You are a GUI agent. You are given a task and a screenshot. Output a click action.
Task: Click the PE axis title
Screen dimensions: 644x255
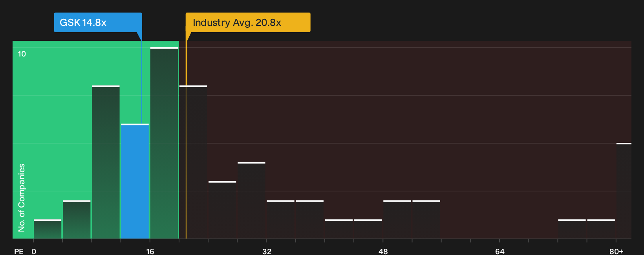[x=19, y=251]
